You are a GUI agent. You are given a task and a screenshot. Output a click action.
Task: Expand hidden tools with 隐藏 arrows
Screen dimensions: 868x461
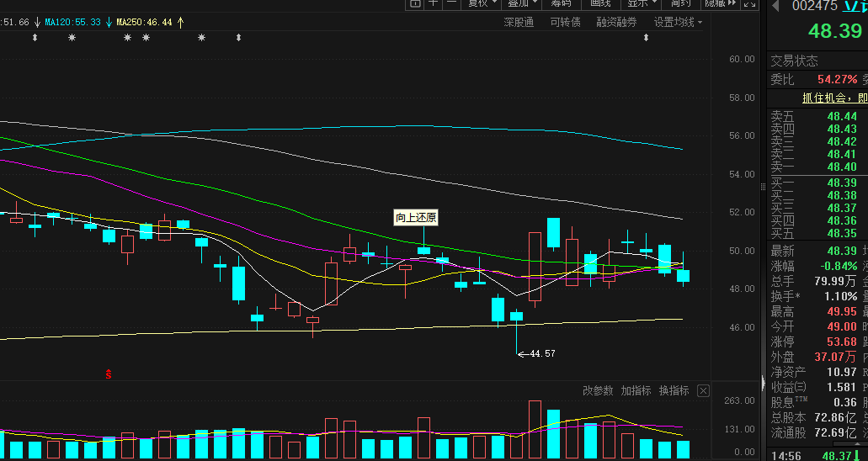pos(720,3)
